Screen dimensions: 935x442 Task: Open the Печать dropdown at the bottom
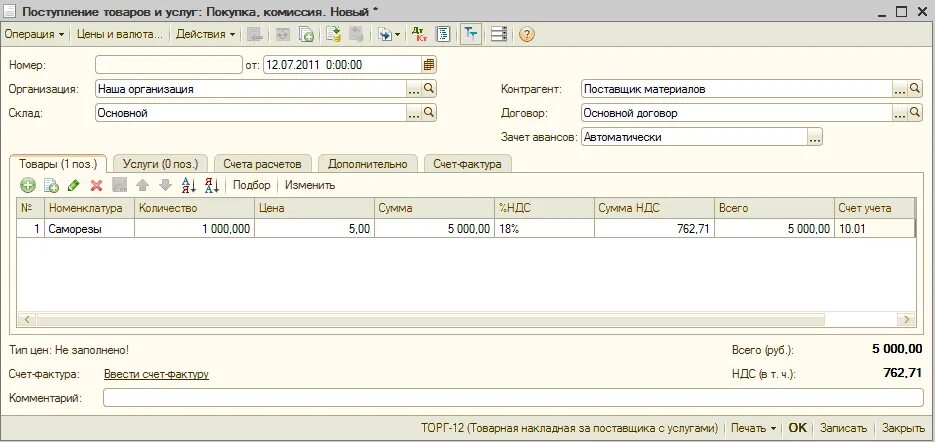[754, 428]
